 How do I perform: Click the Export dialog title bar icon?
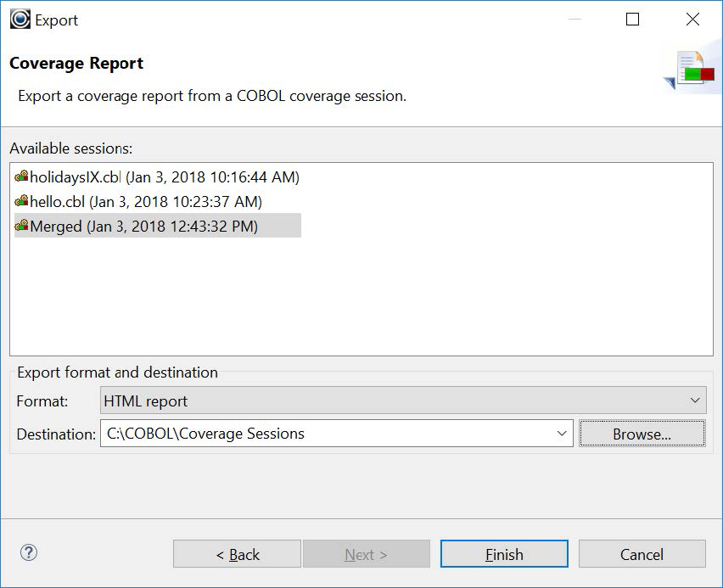coord(19,19)
